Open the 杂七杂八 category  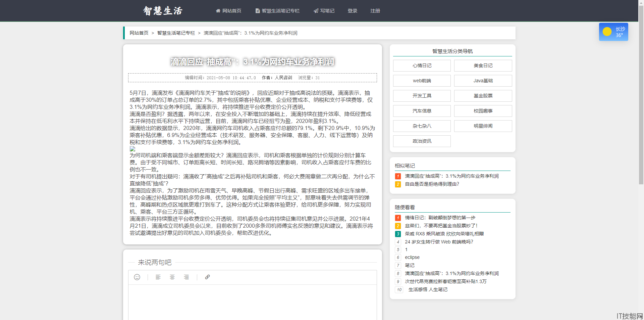[422, 126]
